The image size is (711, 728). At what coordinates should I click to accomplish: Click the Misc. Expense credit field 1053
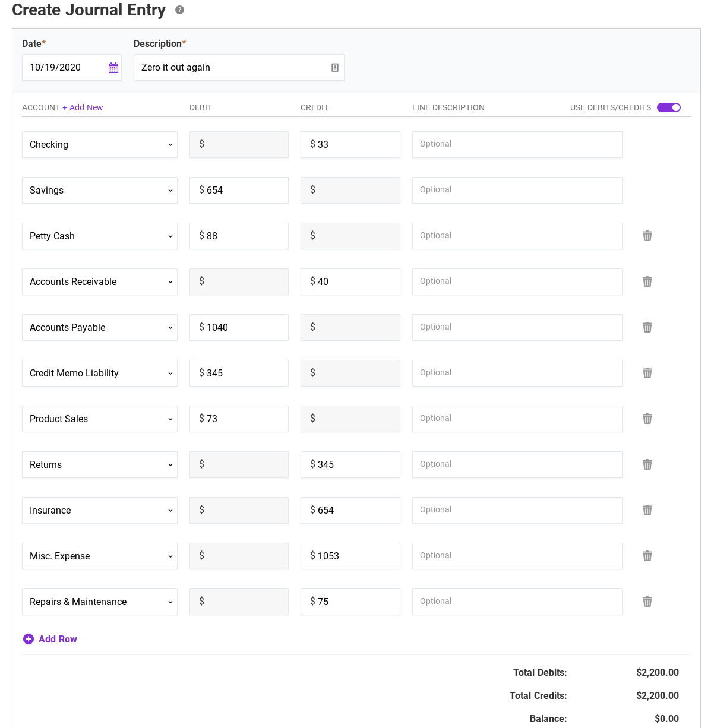coord(350,556)
